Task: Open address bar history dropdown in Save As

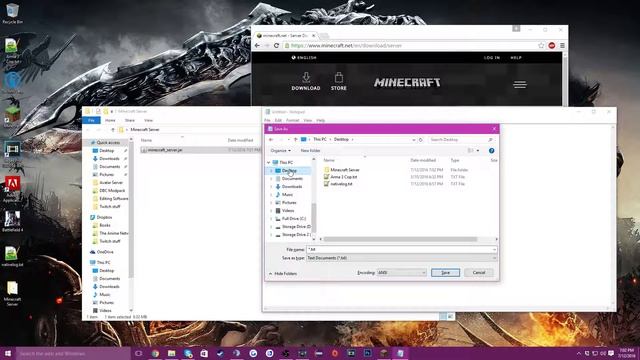Action: 413,140
